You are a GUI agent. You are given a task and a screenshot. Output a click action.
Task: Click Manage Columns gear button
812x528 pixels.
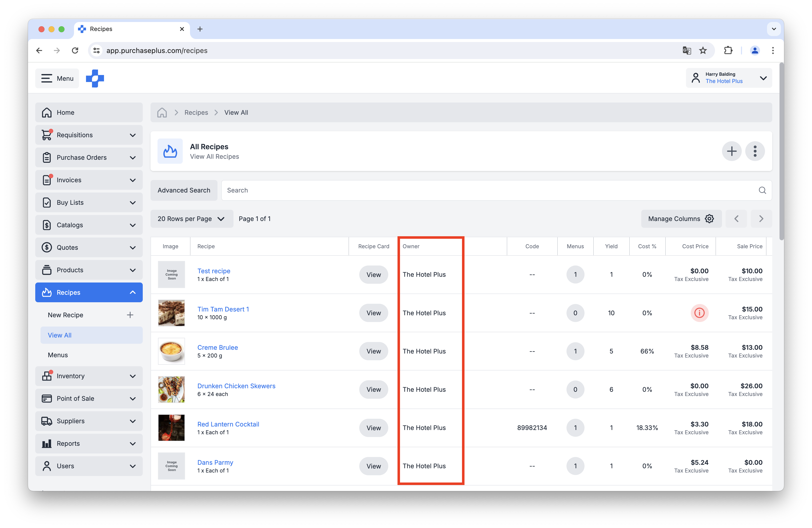coord(681,219)
